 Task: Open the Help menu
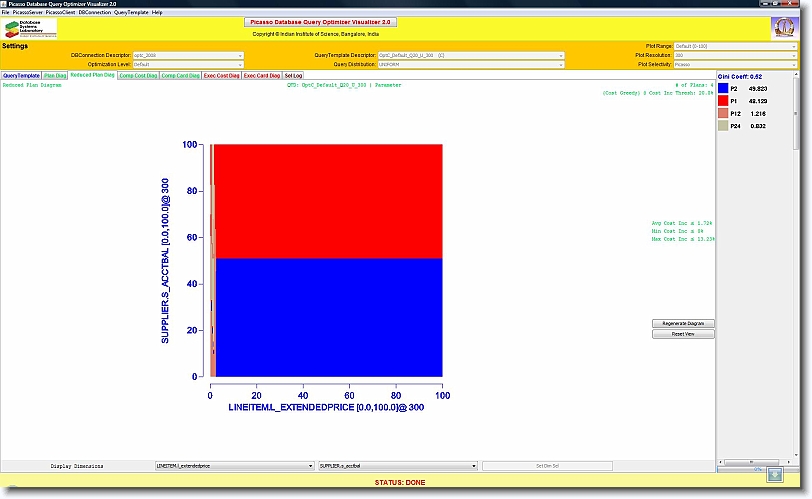click(157, 12)
